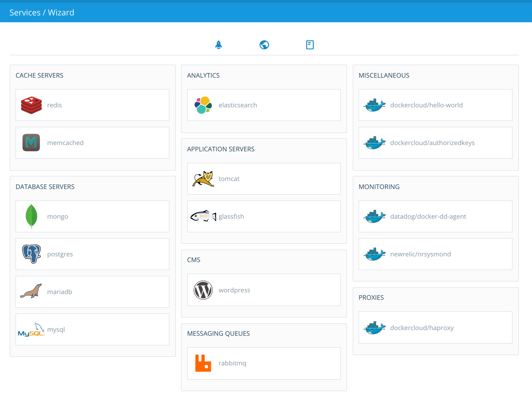Viewport: 532px width, 402px height.
Task: Click the postgres elephant logo
Action: click(x=31, y=254)
